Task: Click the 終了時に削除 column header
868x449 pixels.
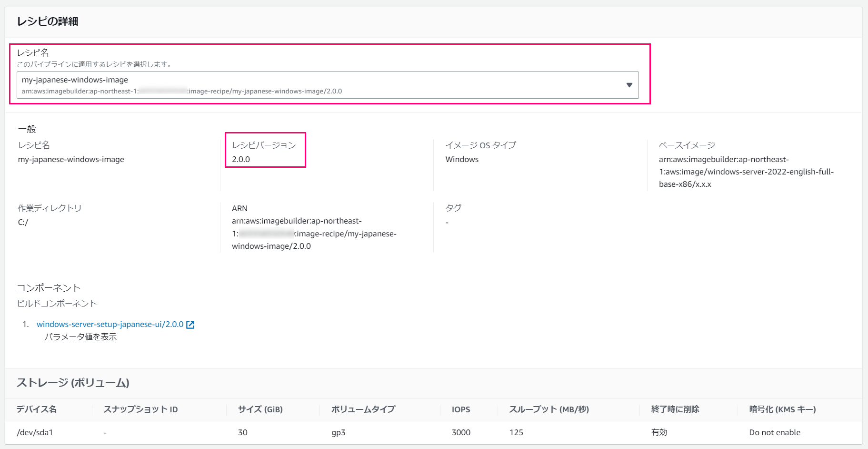Action: click(x=675, y=409)
